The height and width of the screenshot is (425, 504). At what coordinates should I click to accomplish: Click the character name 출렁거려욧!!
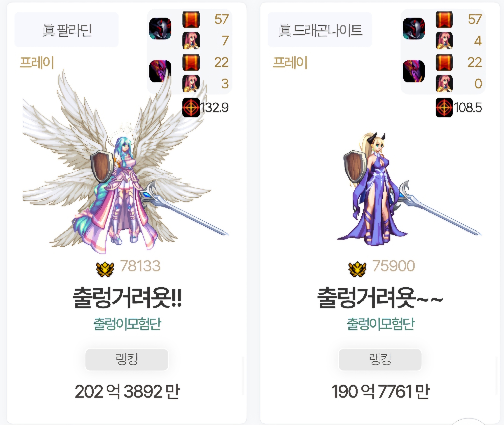point(127,298)
